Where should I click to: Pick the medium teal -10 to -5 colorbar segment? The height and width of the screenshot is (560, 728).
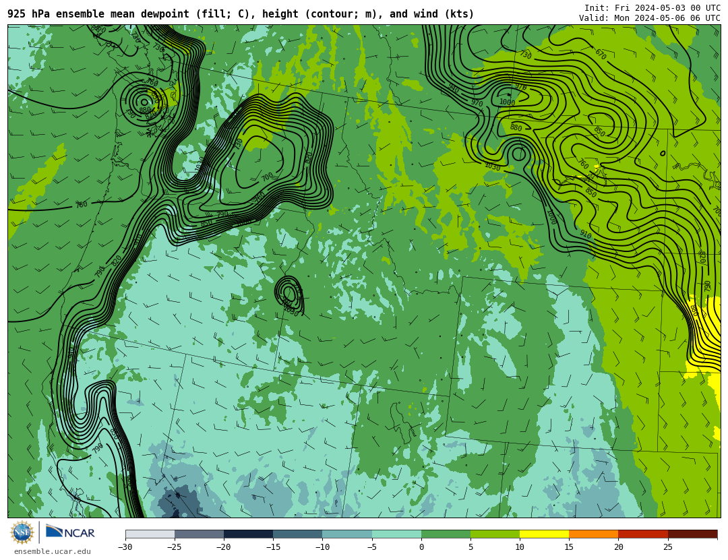click(347, 534)
